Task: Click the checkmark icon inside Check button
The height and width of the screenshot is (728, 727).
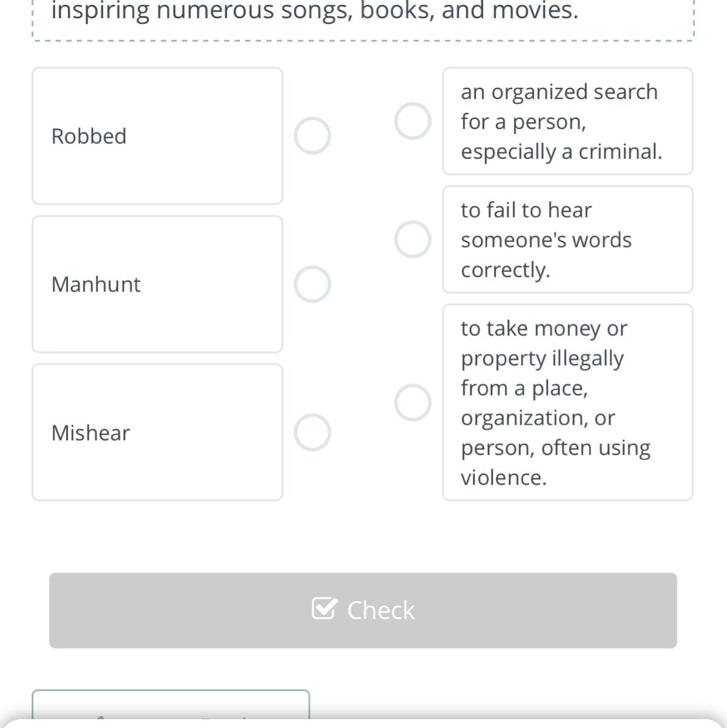Action: 323,608
